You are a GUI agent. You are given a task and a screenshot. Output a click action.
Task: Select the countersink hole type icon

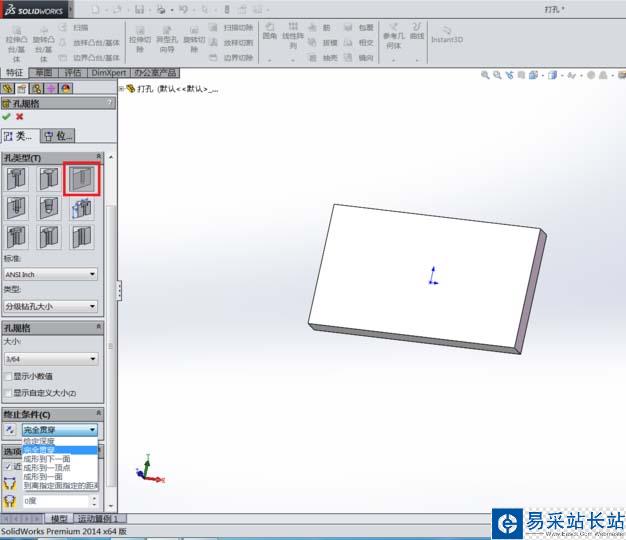(x=50, y=178)
